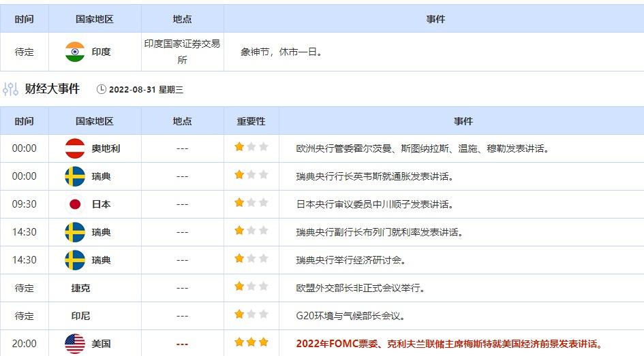
Task: Open the 日本央行审议委员中川顺子 speech event
Action: tap(375, 204)
